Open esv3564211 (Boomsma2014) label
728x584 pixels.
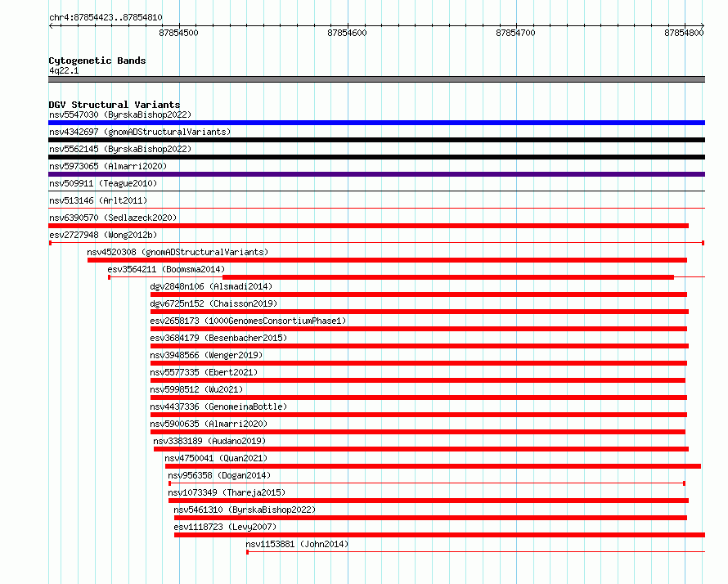tap(166, 269)
